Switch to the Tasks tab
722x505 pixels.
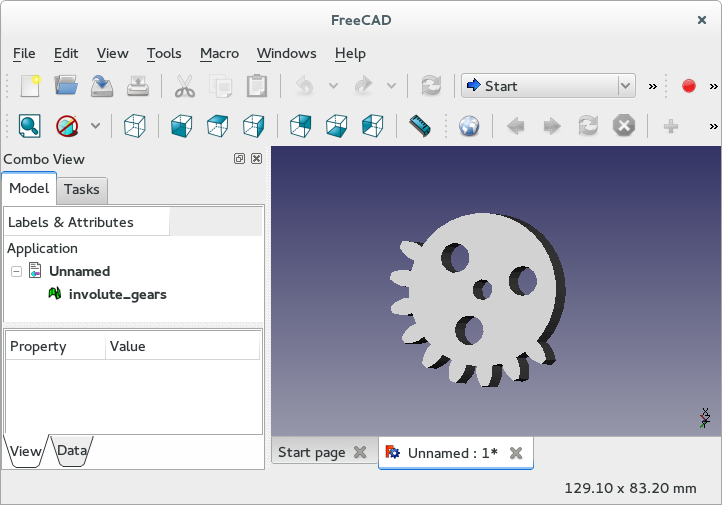click(x=82, y=190)
